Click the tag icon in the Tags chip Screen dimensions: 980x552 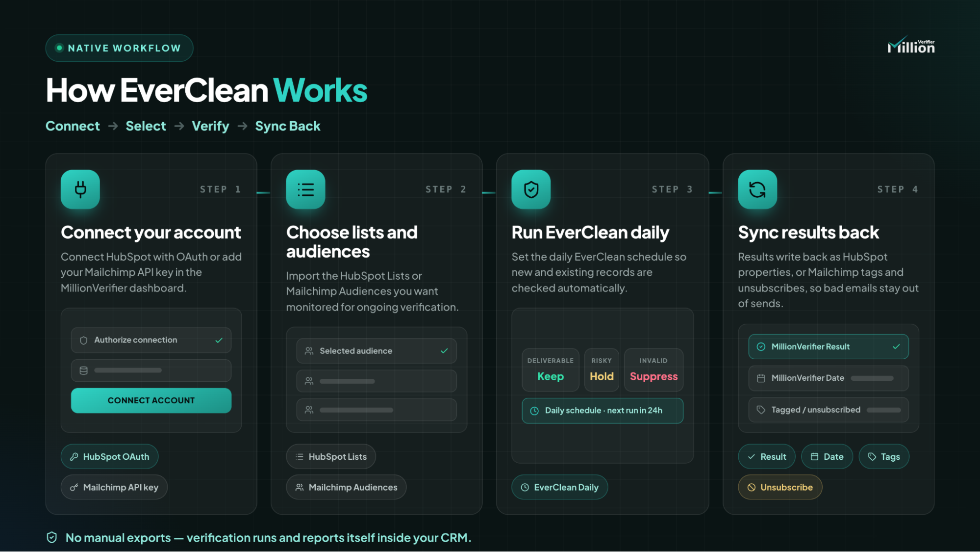(x=872, y=457)
